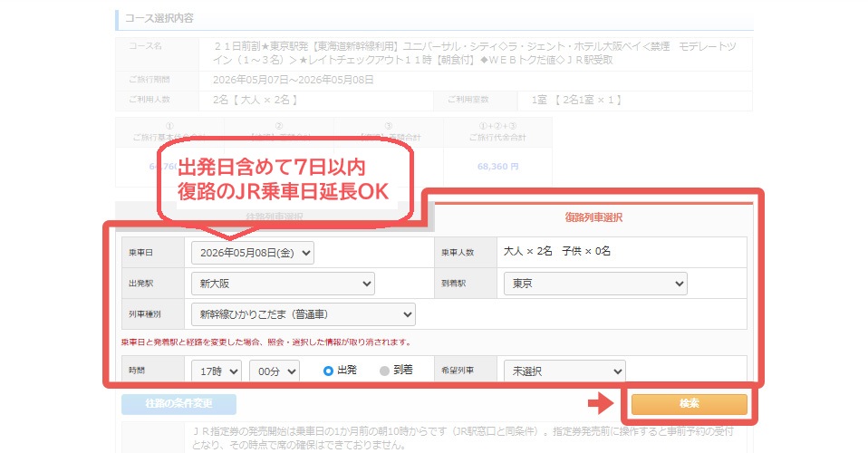Click the travel period 2026年05月07日～2026年05月08日
The height and width of the screenshot is (453, 868).
pos(294,80)
